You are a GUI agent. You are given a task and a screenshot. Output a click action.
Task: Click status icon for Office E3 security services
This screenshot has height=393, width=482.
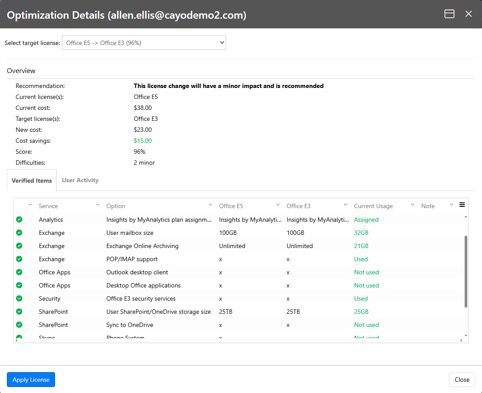(19, 298)
